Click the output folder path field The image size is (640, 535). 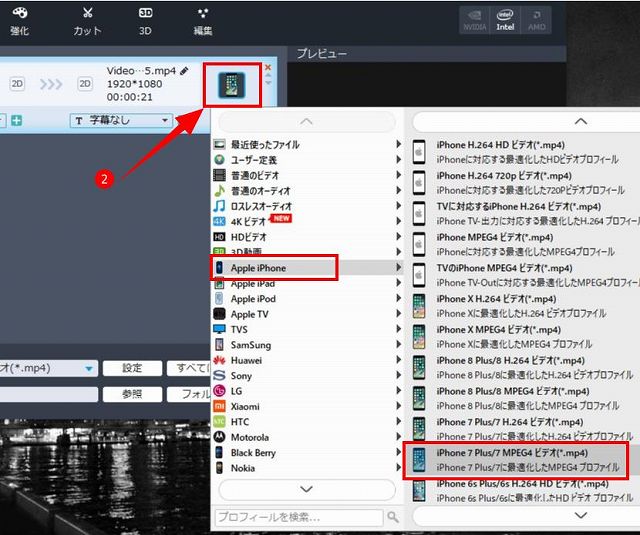pos(49,394)
